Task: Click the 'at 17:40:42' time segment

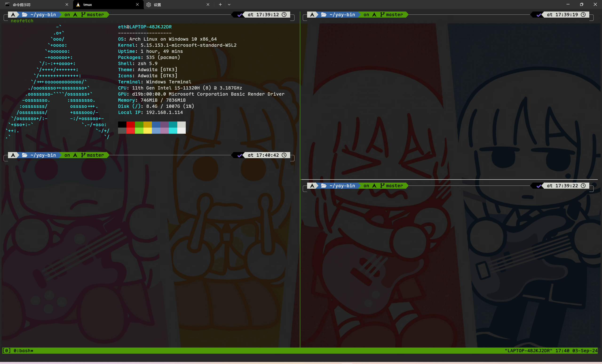Action: (263, 155)
